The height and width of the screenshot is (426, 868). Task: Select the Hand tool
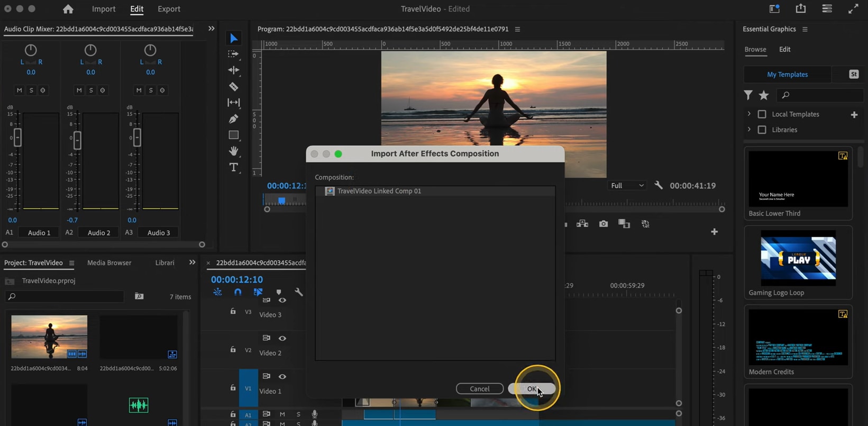233,151
